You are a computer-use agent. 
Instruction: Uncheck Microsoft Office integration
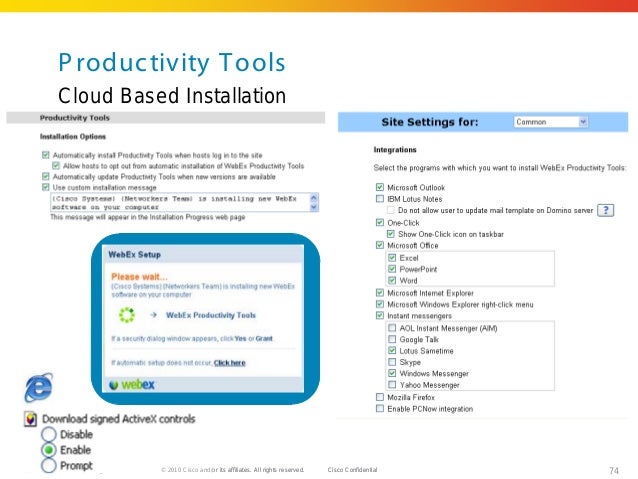tap(380, 245)
